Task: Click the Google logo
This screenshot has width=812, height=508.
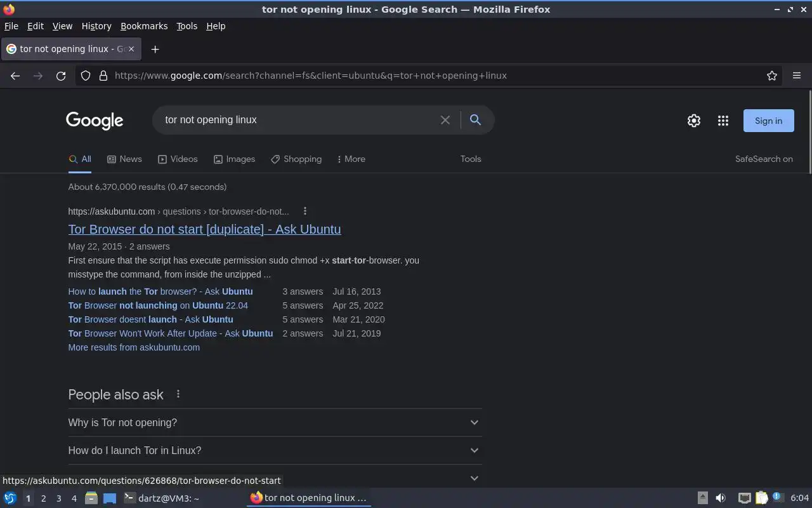Action: [x=95, y=121]
